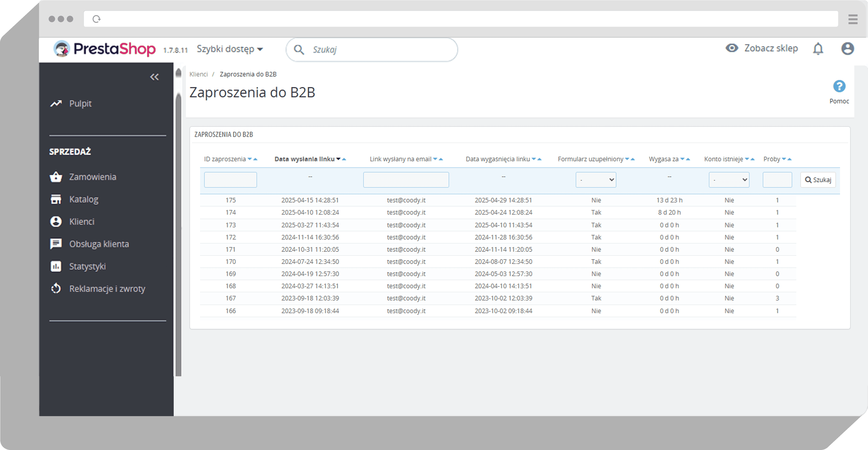Click the Szukaj filter button
This screenshot has height=450, width=868.
(818, 180)
